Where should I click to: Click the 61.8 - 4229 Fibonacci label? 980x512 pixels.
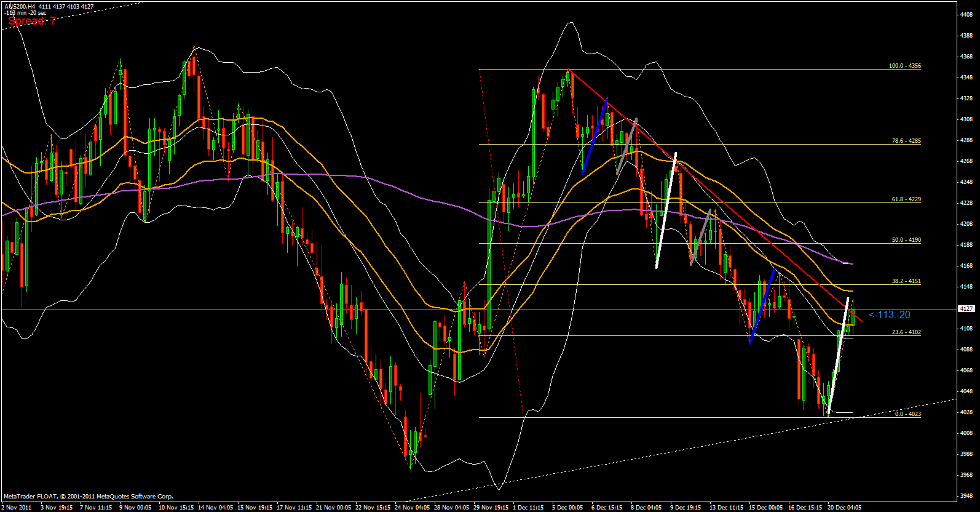tap(906, 199)
